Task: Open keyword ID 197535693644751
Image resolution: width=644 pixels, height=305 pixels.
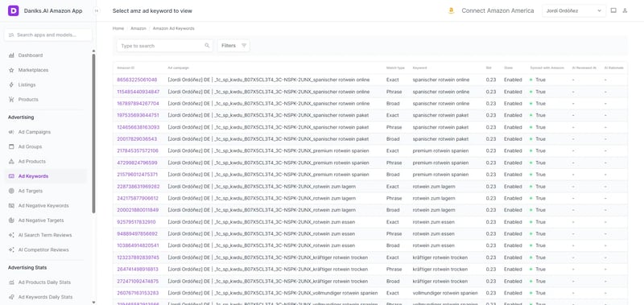Action: [138, 115]
